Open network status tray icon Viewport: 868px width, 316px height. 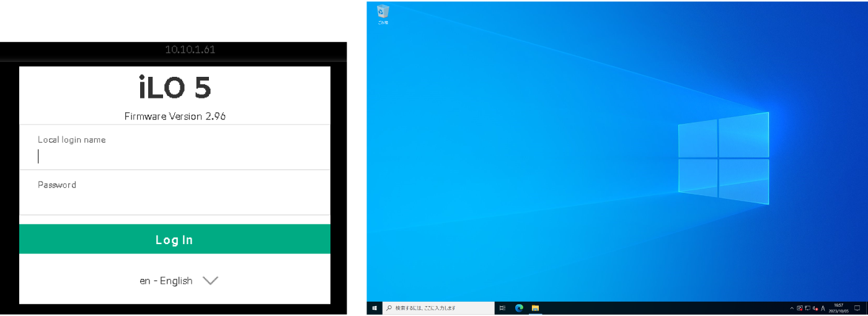click(808, 308)
